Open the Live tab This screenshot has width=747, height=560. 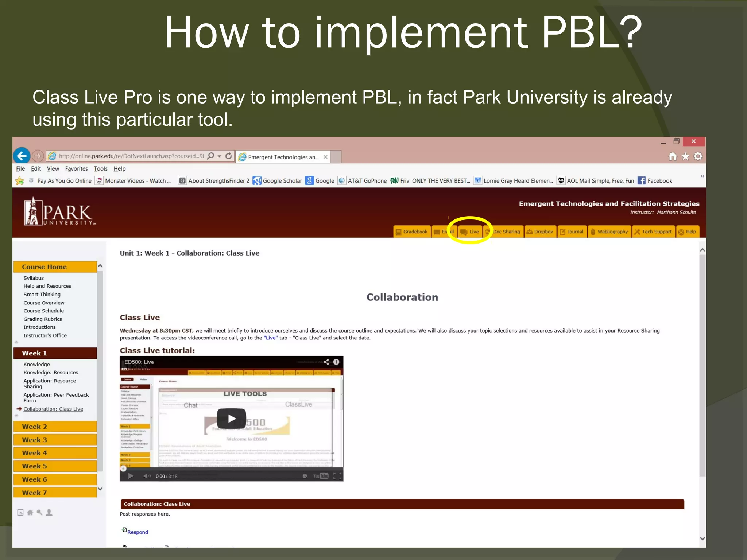tap(470, 232)
